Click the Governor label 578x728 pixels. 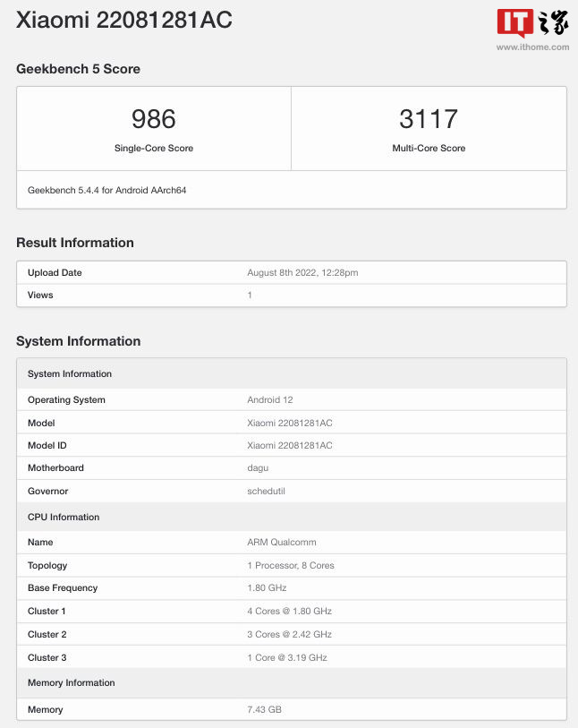click(x=47, y=491)
